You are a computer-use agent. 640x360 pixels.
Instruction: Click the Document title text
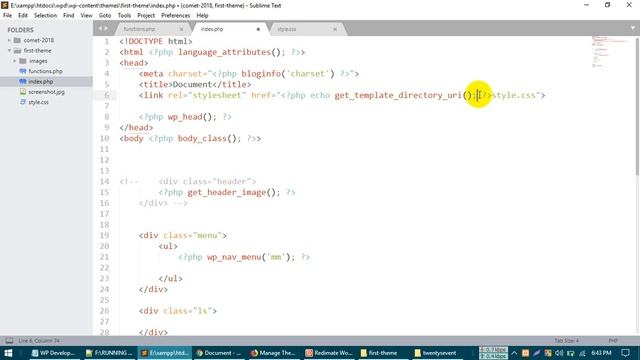click(192, 84)
